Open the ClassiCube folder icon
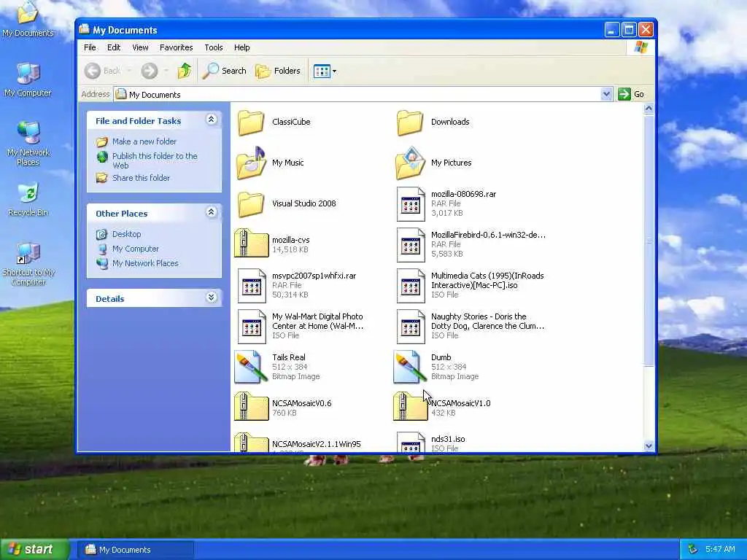The height and width of the screenshot is (560, 747). pos(251,122)
